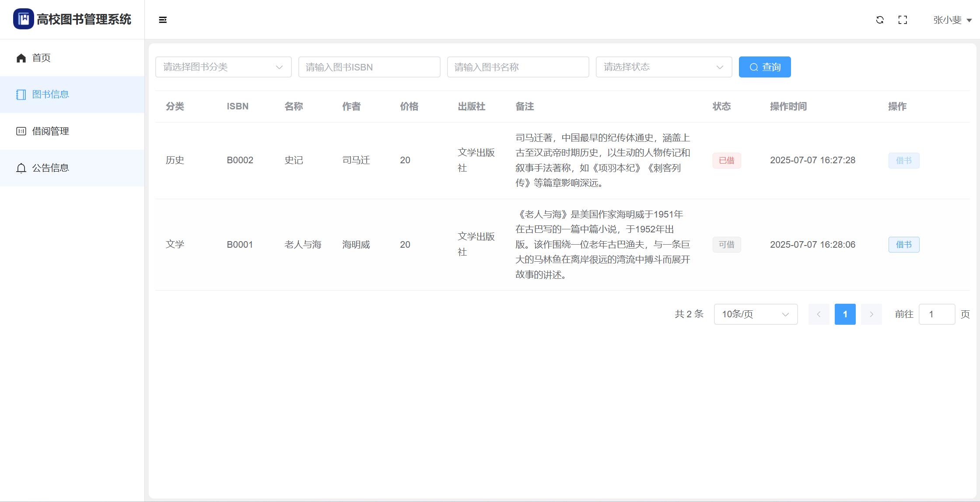Click 借书 button for 老人与海

[x=903, y=245]
